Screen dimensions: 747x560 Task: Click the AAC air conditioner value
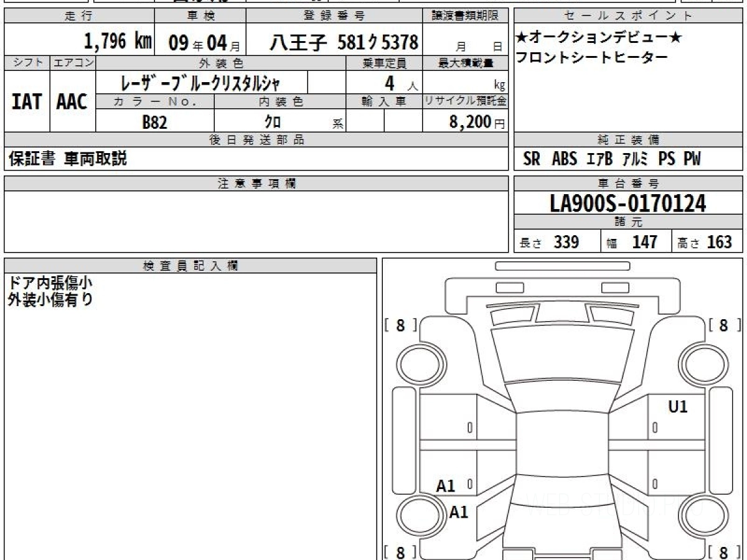[x=72, y=101]
